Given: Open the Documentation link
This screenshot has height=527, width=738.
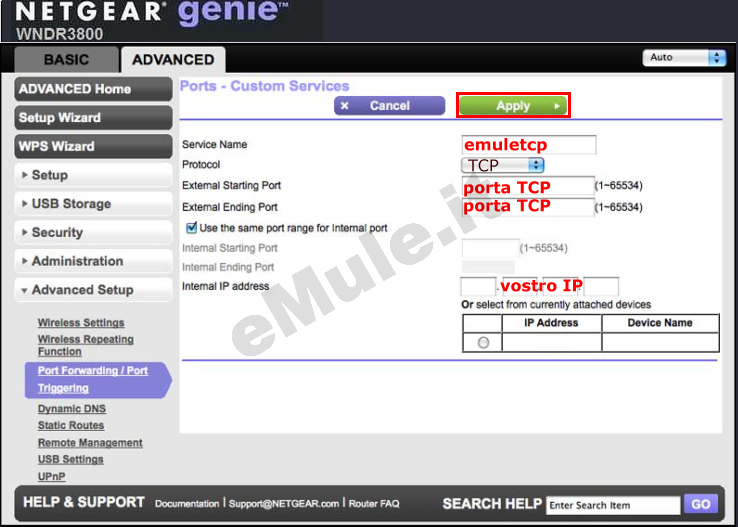Looking at the screenshot, I should point(187,504).
